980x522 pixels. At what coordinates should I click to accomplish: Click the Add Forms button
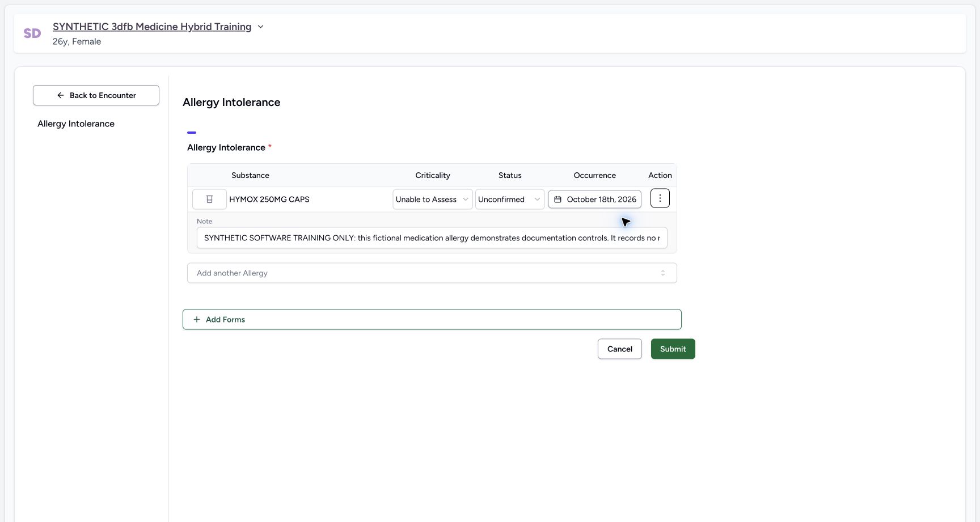pos(432,320)
